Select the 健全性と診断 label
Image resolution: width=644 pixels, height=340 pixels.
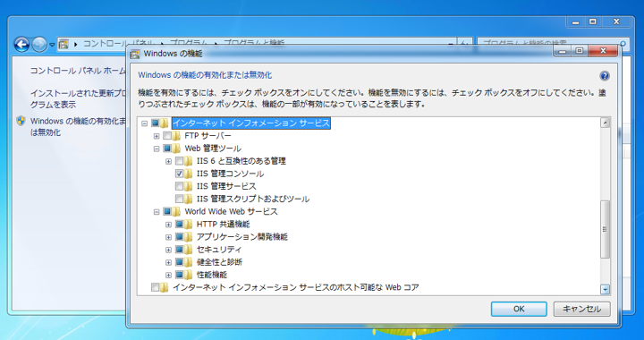(x=219, y=262)
